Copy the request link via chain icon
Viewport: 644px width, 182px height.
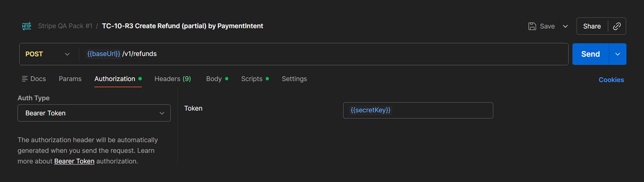click(617, 26)
